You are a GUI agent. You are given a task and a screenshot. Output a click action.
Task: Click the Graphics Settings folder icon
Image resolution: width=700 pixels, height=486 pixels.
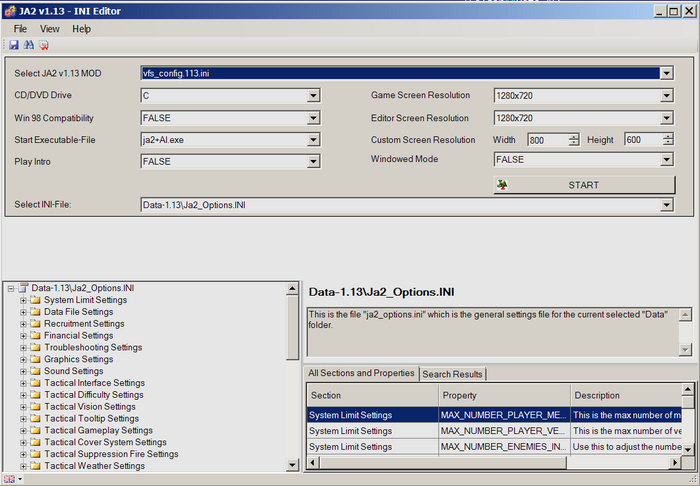35,360
